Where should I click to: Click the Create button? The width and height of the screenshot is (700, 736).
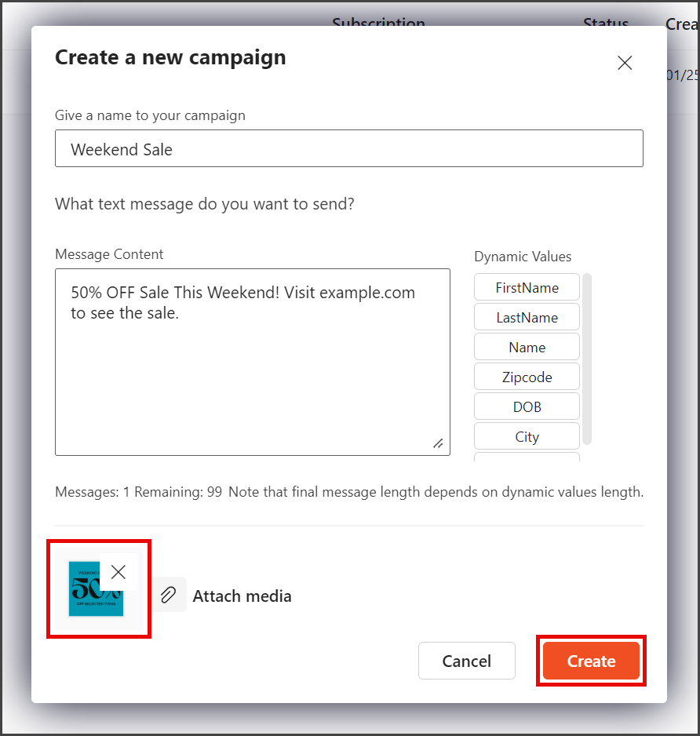coord(591,661)
